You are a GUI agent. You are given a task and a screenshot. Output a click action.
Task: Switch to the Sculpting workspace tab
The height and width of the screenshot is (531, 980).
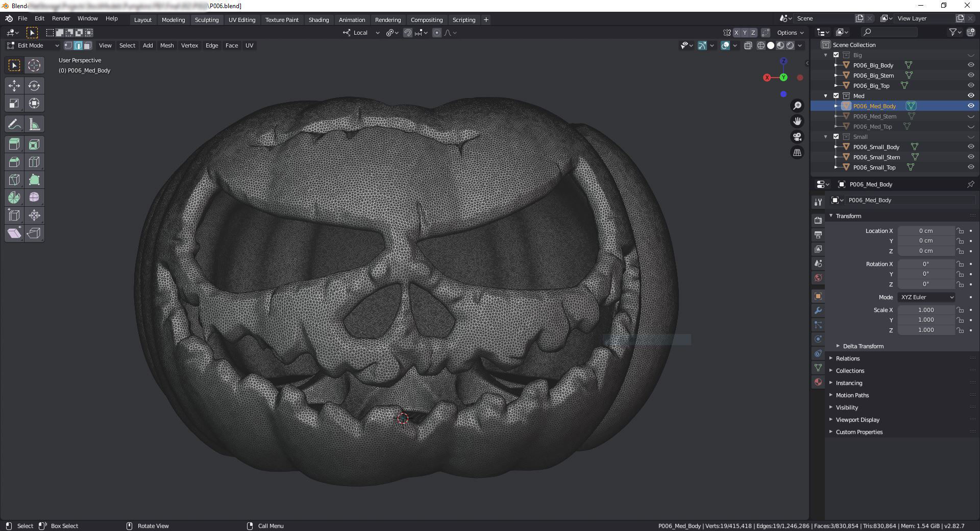[x=207, y=20]
